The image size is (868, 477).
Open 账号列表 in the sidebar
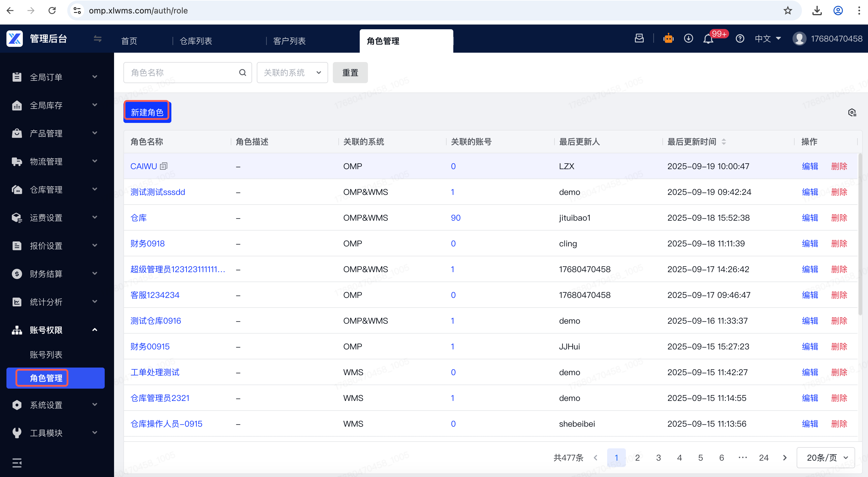(46, 355)
